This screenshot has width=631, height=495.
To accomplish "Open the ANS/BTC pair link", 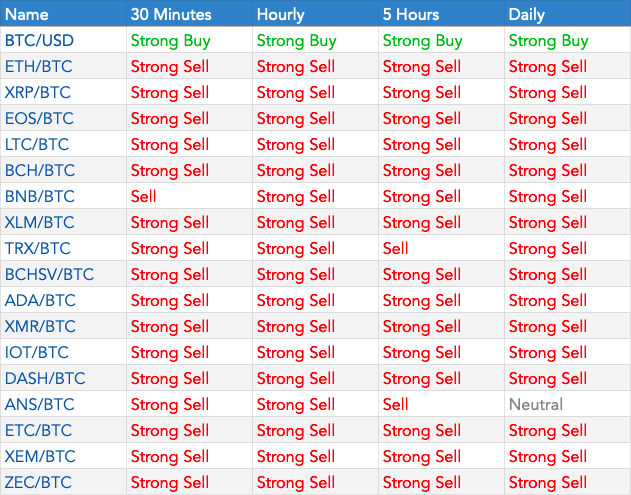I will pyautogui.click(x=39, y=404).
